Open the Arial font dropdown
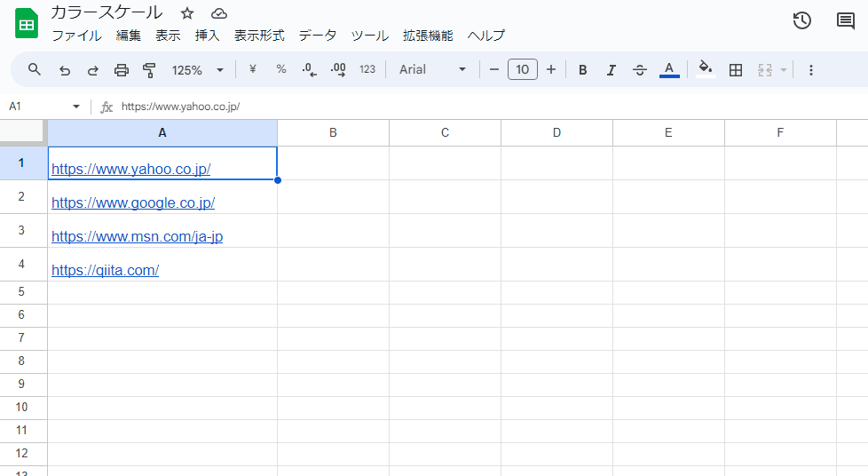 click(x=432, y=69)
